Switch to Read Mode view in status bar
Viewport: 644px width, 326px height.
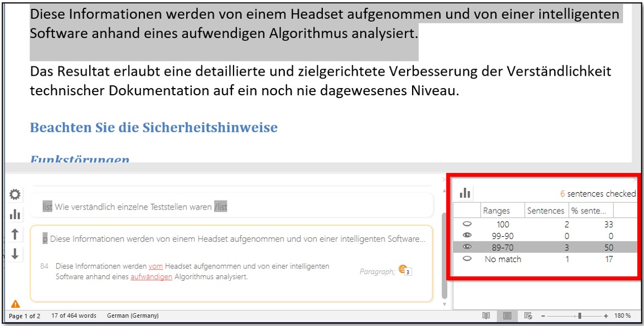[486, 316]
